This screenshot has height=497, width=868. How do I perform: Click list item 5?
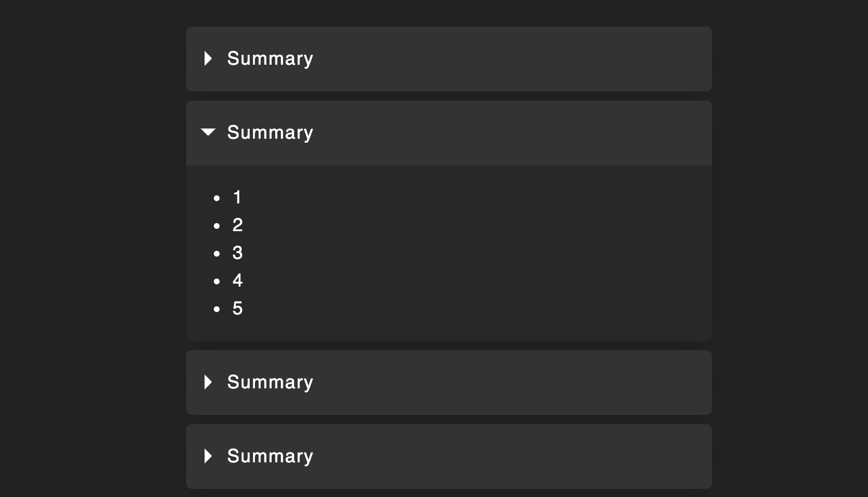238,309
